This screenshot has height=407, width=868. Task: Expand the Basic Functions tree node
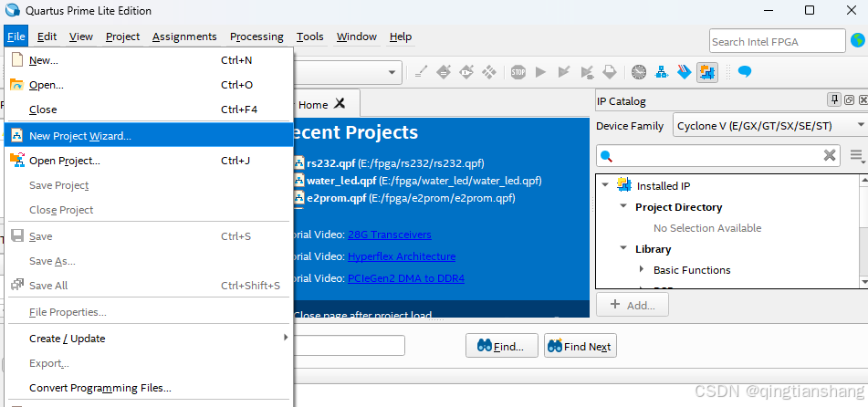click(642, 269)
